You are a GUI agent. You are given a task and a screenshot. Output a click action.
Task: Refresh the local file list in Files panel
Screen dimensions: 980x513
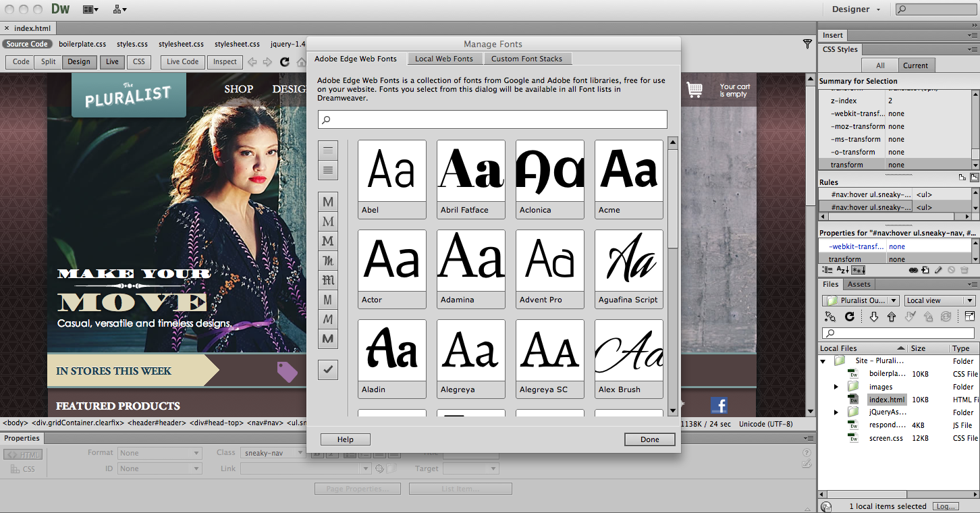(x=848, y=316)
